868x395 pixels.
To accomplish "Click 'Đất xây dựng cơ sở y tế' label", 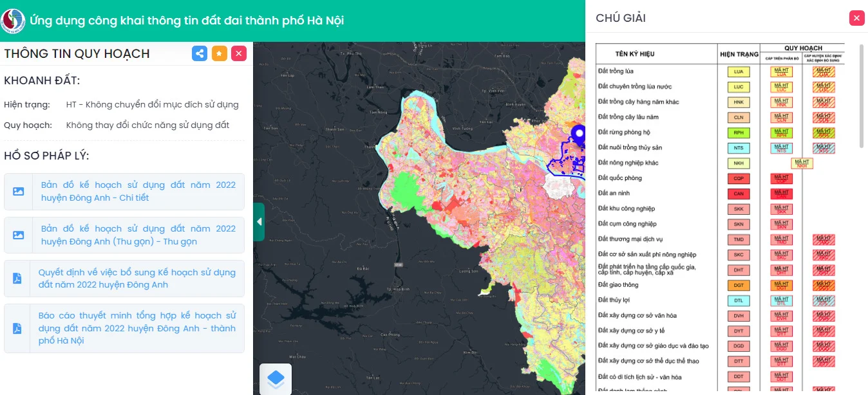I will [632, 330].
